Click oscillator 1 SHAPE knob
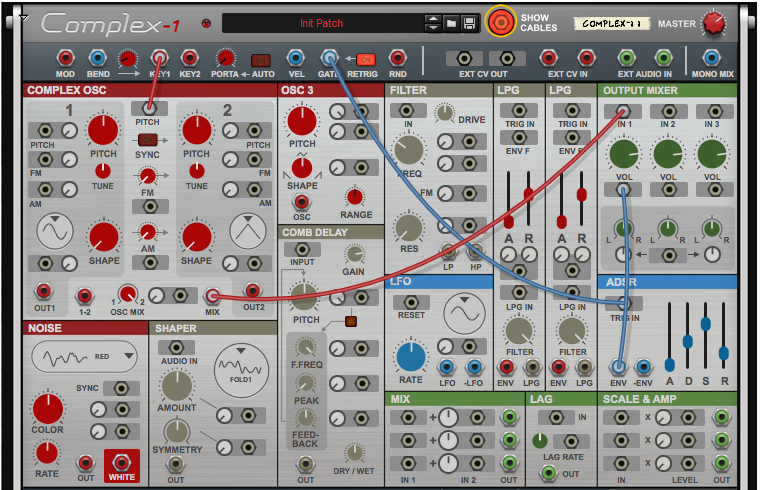This screenshot has height=490, width=760. pyautogui.click(x=104, y=237)
